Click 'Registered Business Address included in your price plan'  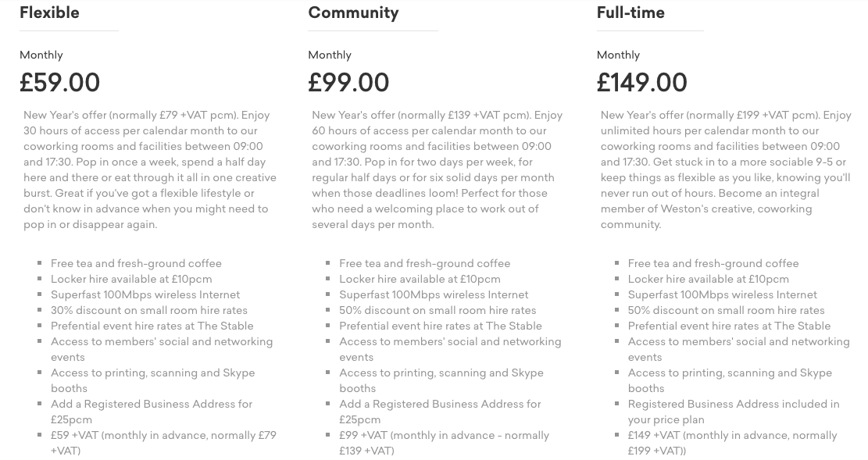point(734,412)
